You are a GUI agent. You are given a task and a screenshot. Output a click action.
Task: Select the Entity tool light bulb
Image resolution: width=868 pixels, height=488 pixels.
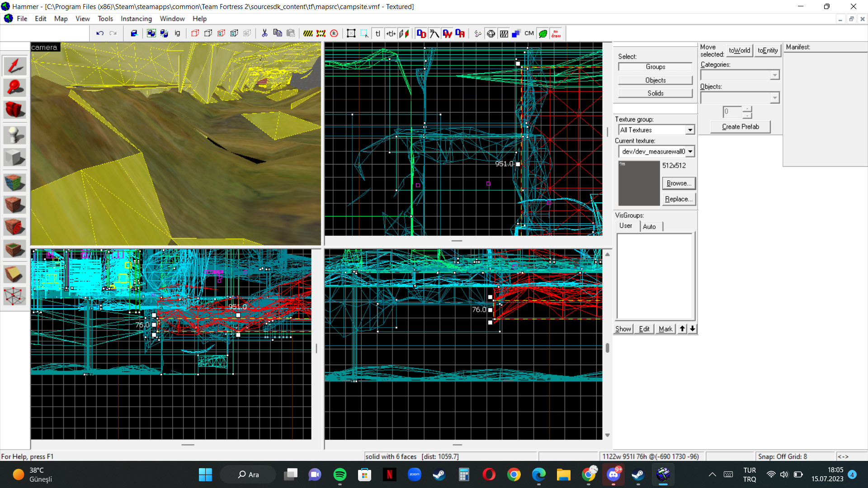click(x=15, y=135)
